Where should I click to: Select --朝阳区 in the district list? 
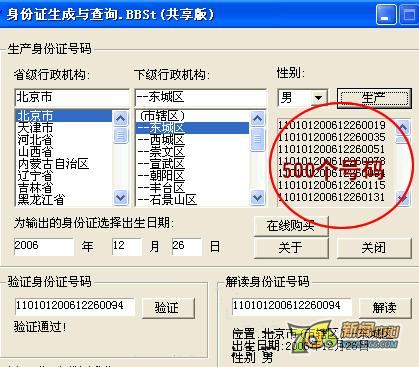192,176
